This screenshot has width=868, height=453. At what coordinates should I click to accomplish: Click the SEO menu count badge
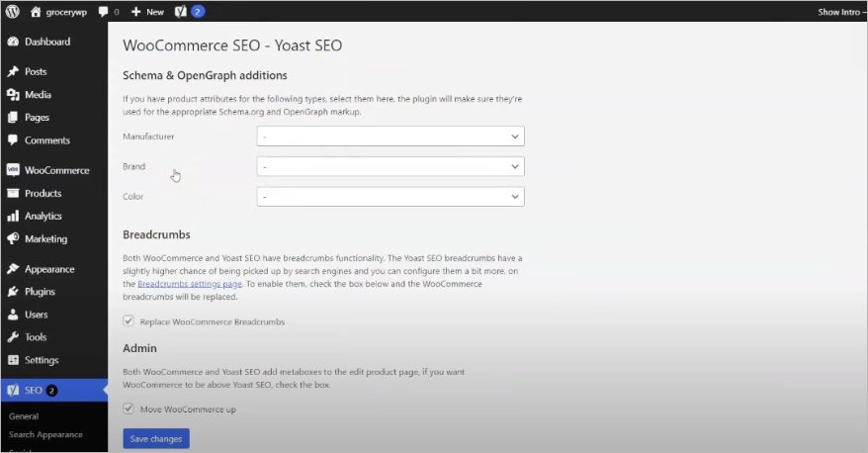tap(51, 391)
